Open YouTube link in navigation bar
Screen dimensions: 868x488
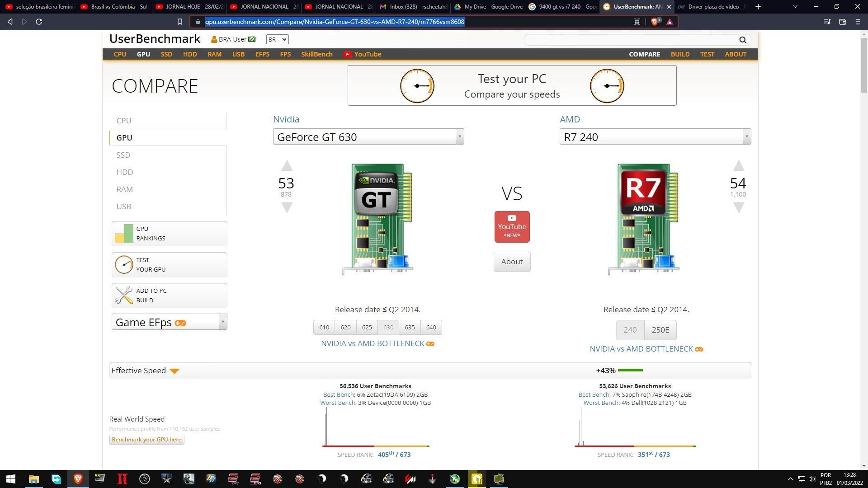pyautogui.click(x=362, y=54)
